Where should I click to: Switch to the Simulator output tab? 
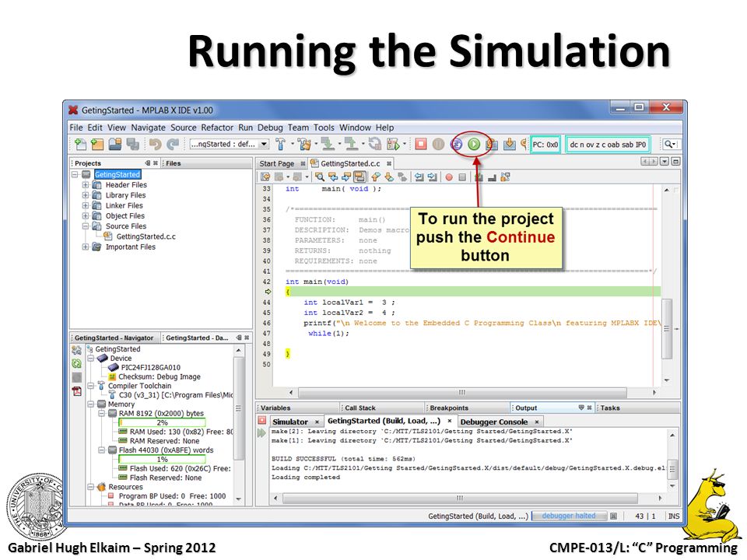[x=290, y=422]
